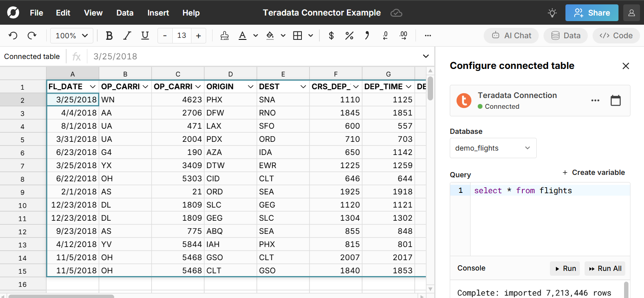Toggle bold formatting

(109, 35)
